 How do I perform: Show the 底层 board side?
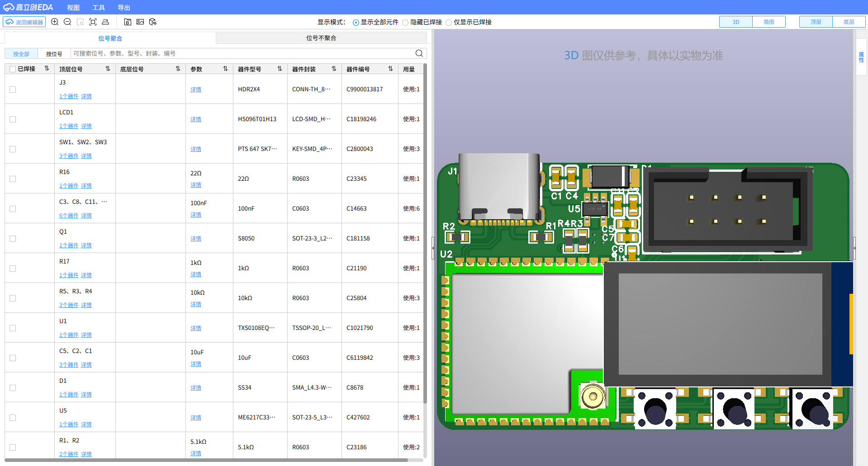pos(849,22)
